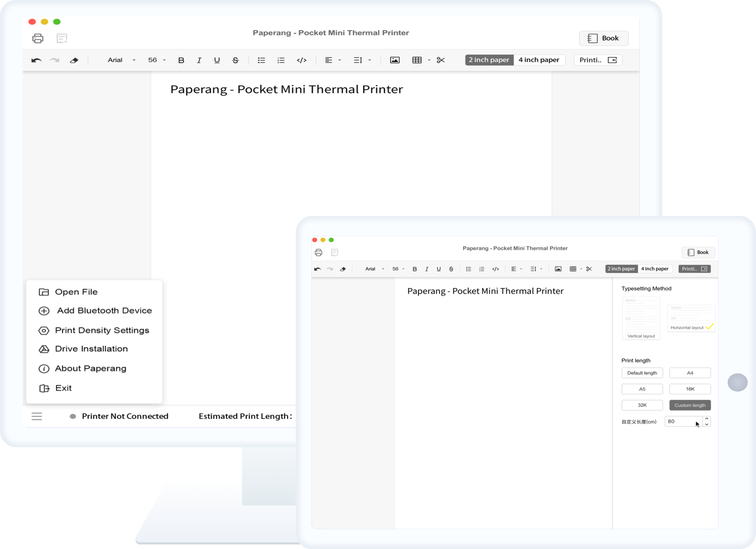Toggle underline formatting
This screenshot has height=549, width=756.
click(217, 60)
